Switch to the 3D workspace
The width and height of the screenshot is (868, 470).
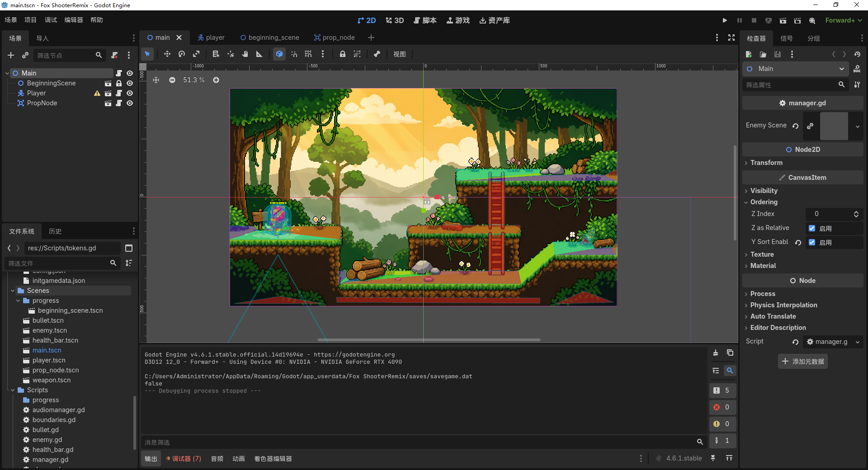click(395, 20)
